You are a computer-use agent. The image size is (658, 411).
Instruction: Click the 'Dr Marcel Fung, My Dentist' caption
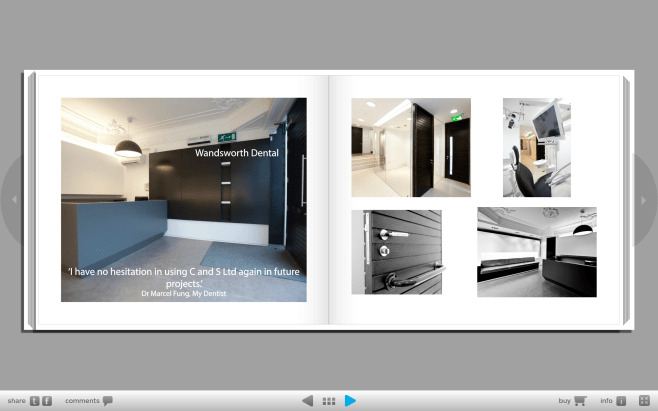point(184,293)
